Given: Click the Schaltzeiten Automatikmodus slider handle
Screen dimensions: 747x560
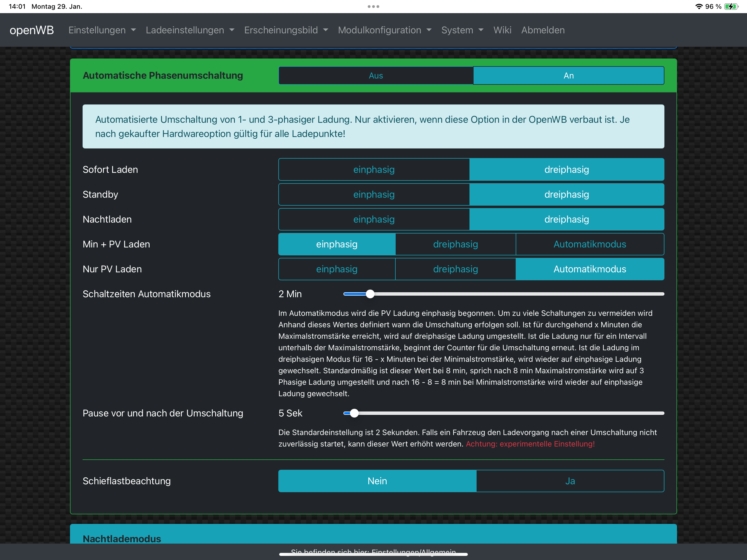Looking at the screenshot, I should 370,294.
